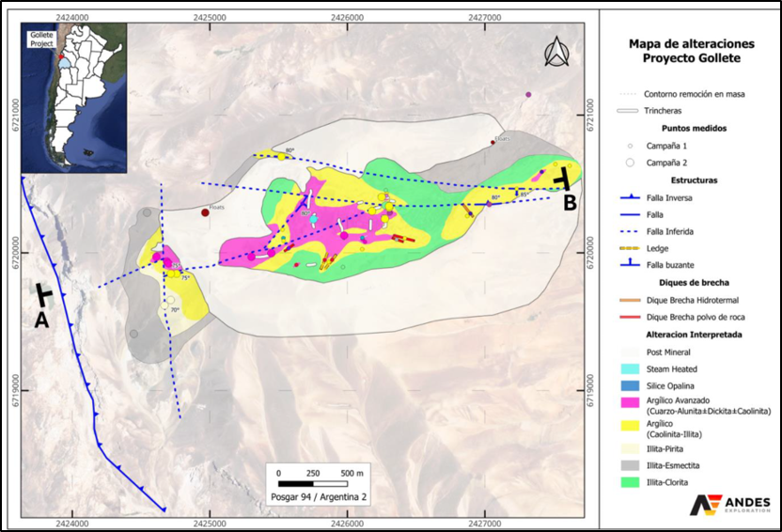Viewport: 782px width, 532px height.
Task: Click the Trincheras legend symbol
Action: point(630,111)
